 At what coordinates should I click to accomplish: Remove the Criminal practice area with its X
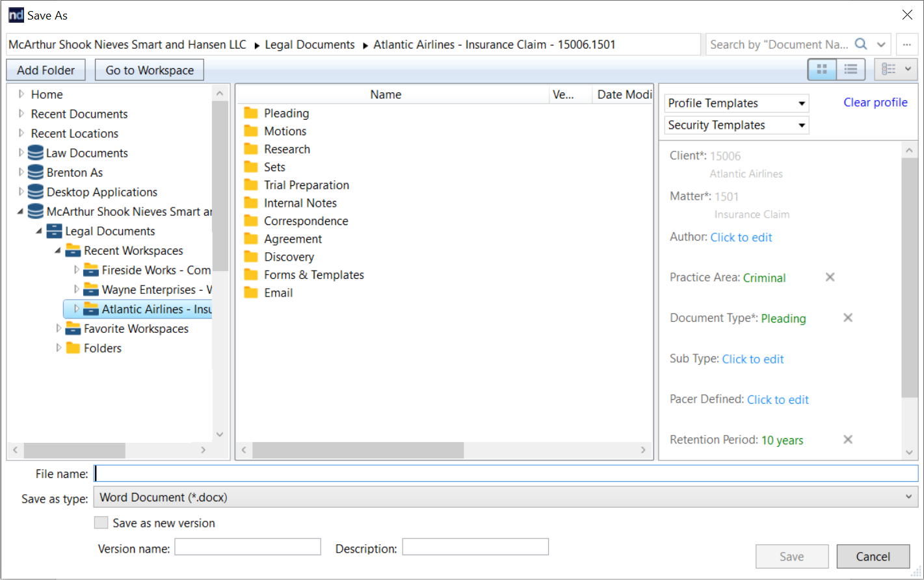830,277
